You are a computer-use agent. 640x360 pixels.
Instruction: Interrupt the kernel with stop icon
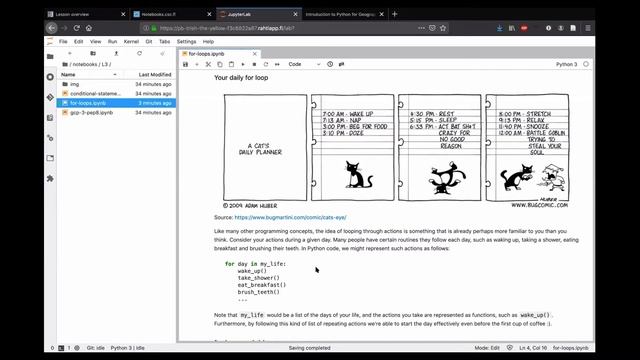point(254,64)
